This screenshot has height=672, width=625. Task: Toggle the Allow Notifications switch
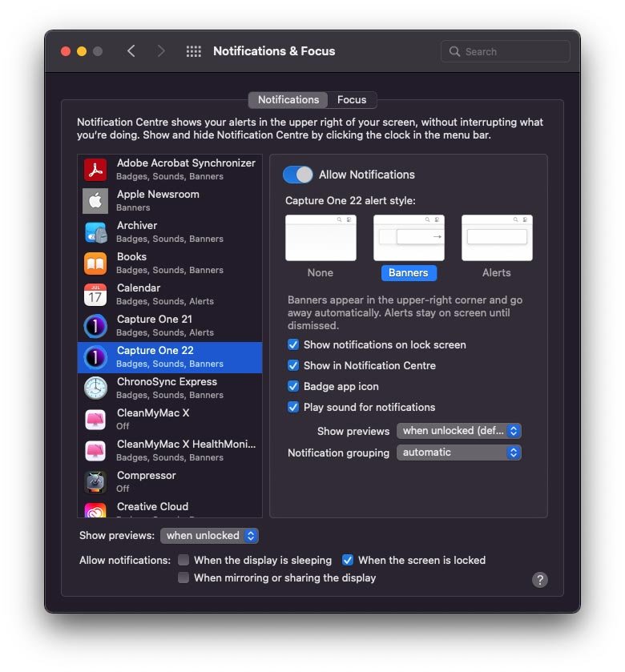297,175
